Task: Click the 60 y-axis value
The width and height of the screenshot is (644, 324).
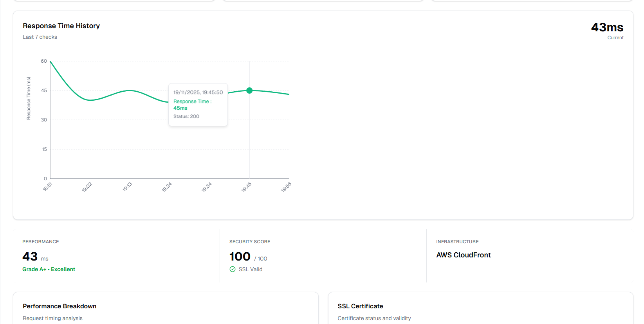Action: [x=44, y=61]
